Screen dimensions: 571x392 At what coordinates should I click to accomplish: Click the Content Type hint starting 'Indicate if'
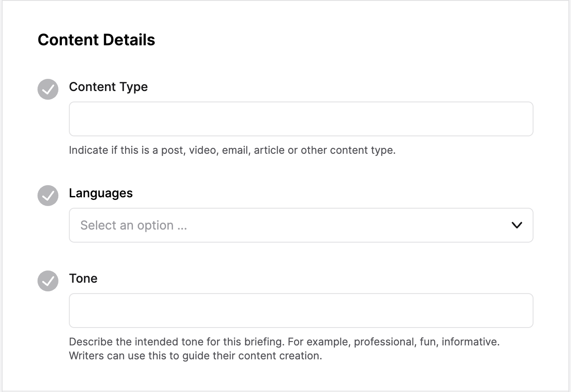pyautogui.click(x=232, y=150)
